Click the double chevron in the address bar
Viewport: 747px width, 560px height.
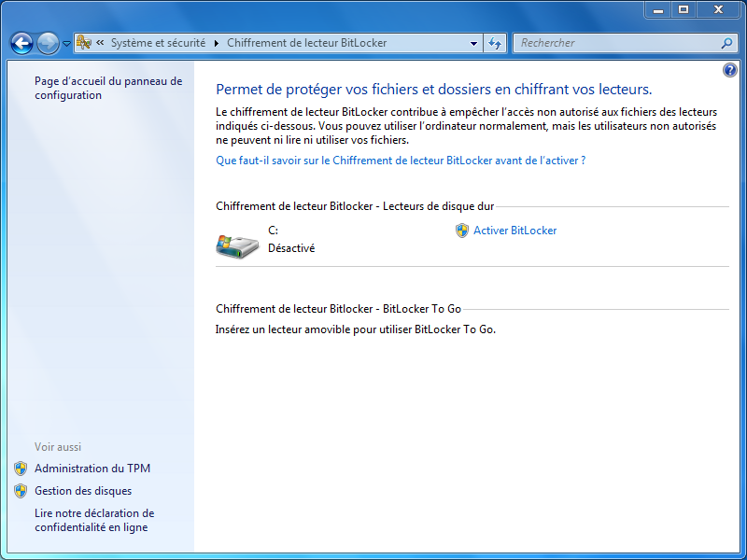(100, 43)
